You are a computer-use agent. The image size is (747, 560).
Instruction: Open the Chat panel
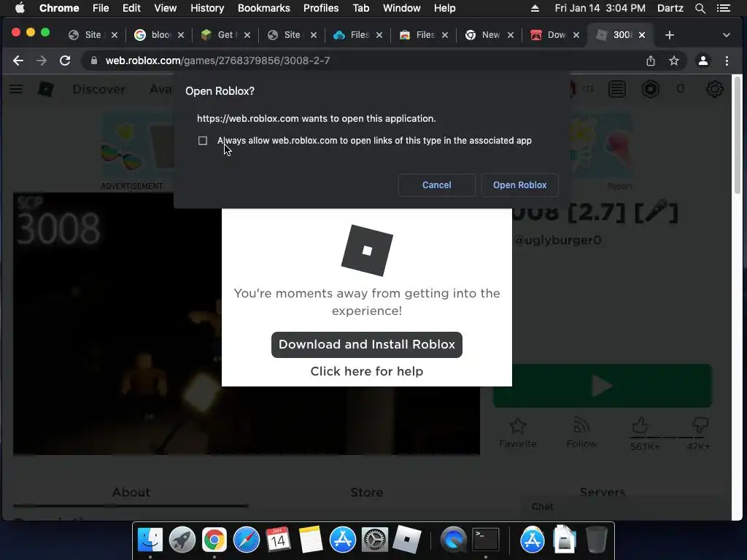(543, 507)
